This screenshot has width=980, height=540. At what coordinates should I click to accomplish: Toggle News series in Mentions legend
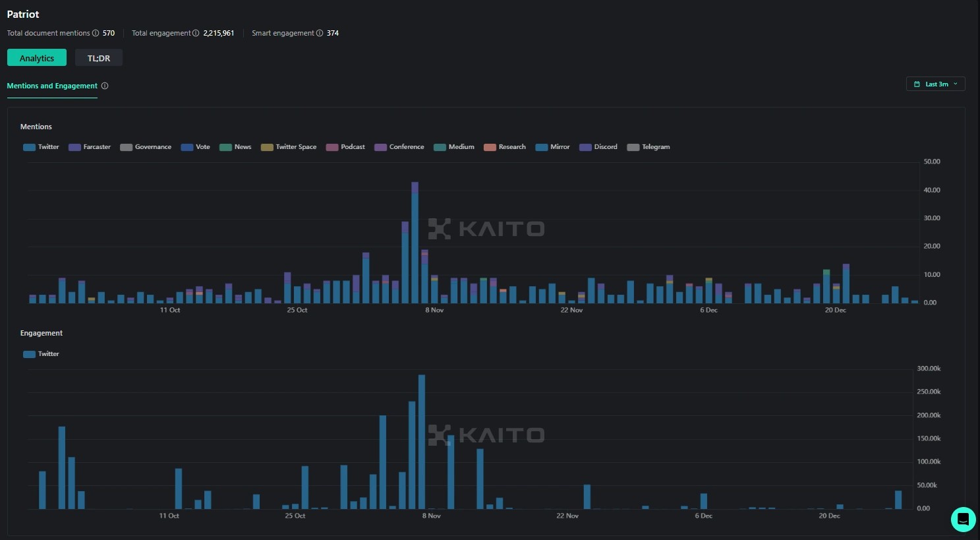point(235,147)
